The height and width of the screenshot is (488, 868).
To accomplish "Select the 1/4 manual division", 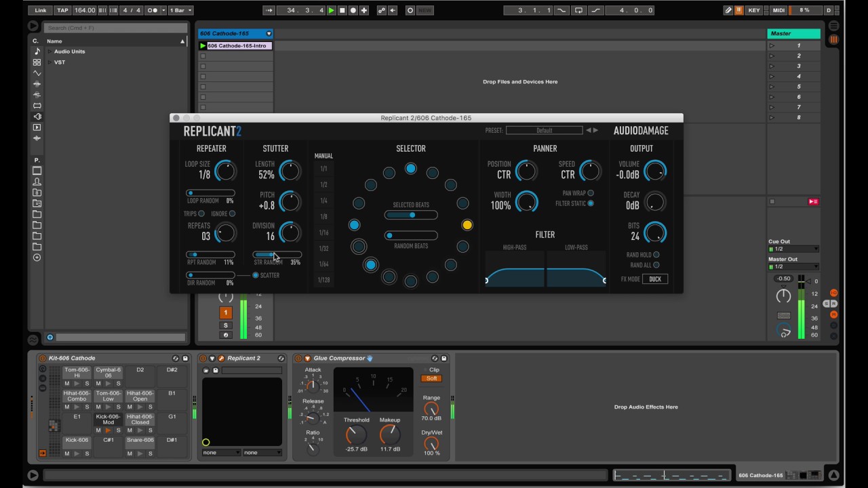I will coord(323,201).
